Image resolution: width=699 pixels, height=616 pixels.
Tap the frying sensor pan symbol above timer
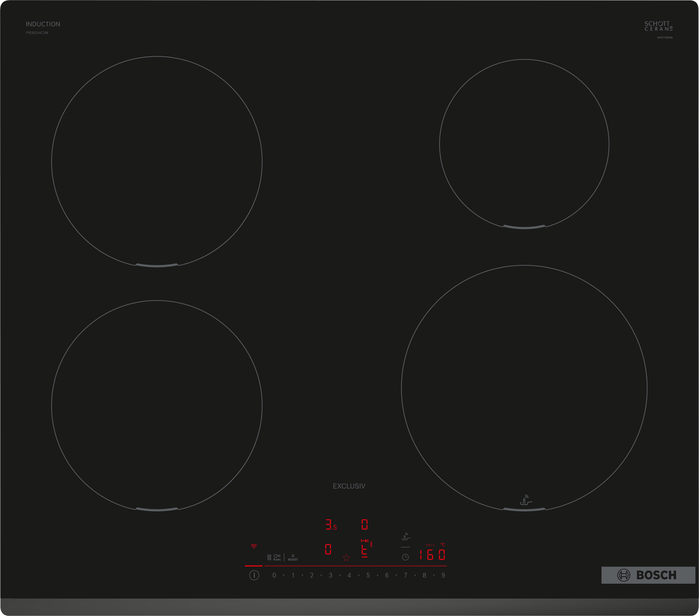tap(406, 537)
